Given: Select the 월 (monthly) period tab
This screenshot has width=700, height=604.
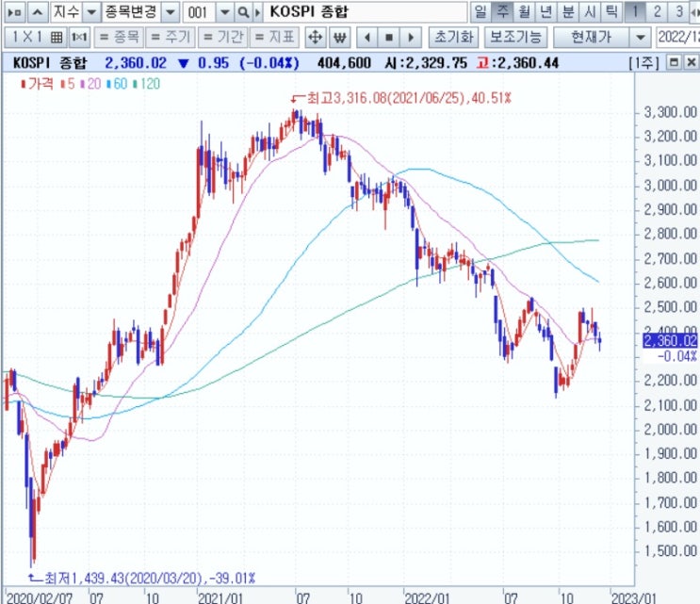Looking at the screenshot, I should click(524, 12).
